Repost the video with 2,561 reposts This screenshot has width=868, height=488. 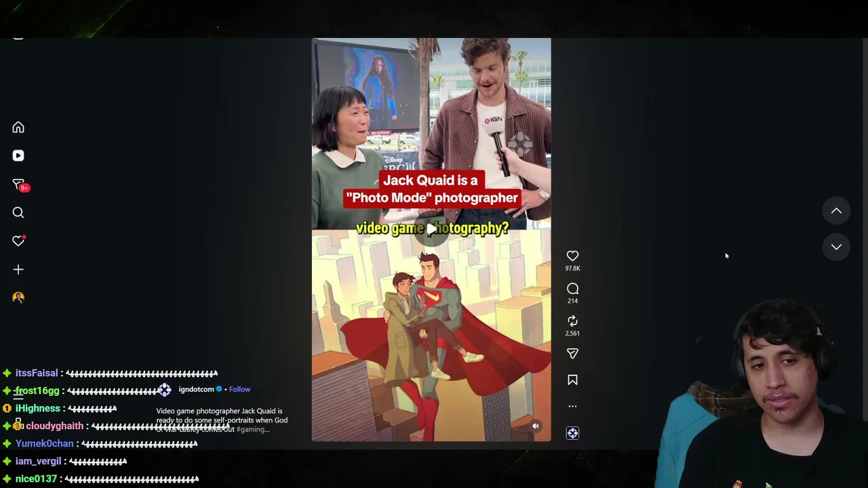point(572,321)
